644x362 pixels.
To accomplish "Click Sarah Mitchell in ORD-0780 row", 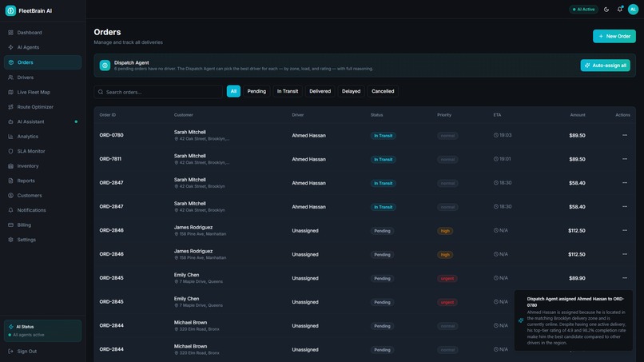I will pos(189,133).
